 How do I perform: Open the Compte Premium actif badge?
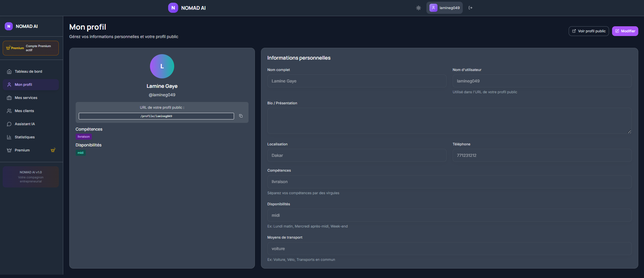tap(31, 48)
